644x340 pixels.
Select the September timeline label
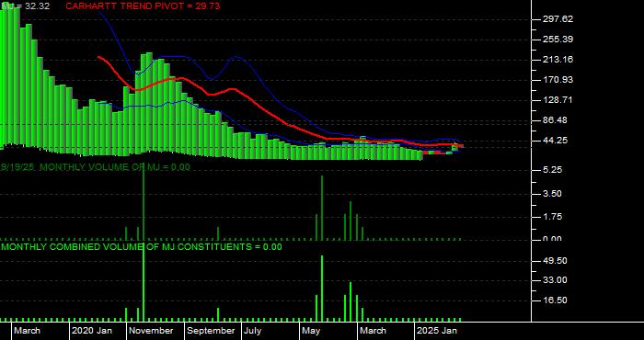click(x=211, y=331)
